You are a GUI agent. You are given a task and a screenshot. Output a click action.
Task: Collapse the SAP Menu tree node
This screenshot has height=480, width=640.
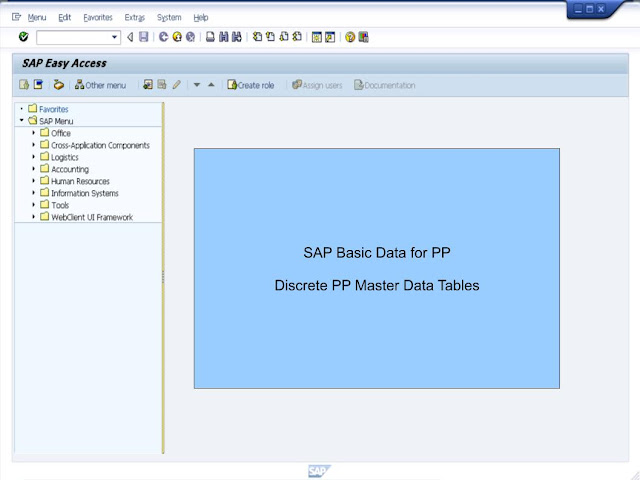tap(22, 120)
